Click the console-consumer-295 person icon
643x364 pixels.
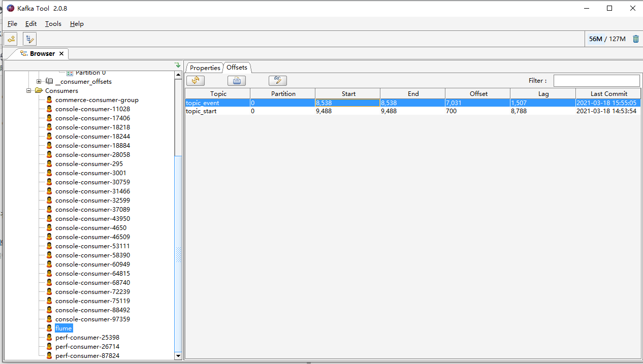49,164
